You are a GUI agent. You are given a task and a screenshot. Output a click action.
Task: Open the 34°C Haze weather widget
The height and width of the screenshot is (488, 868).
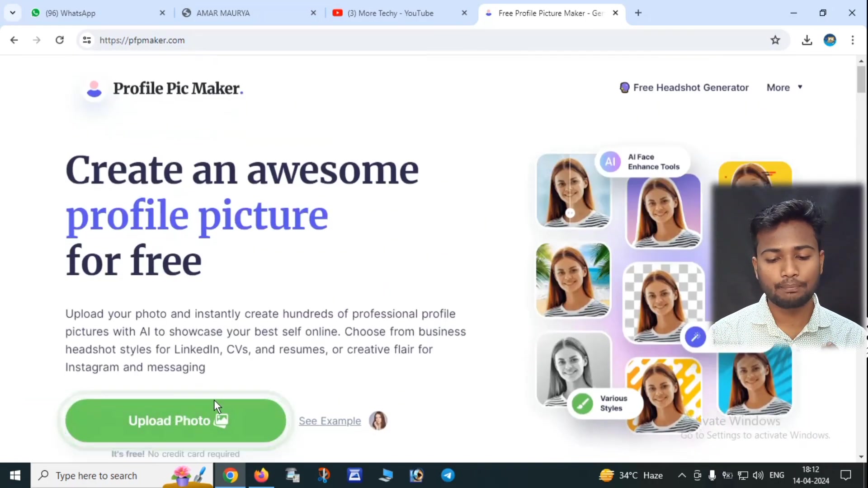tap(631, 475)
